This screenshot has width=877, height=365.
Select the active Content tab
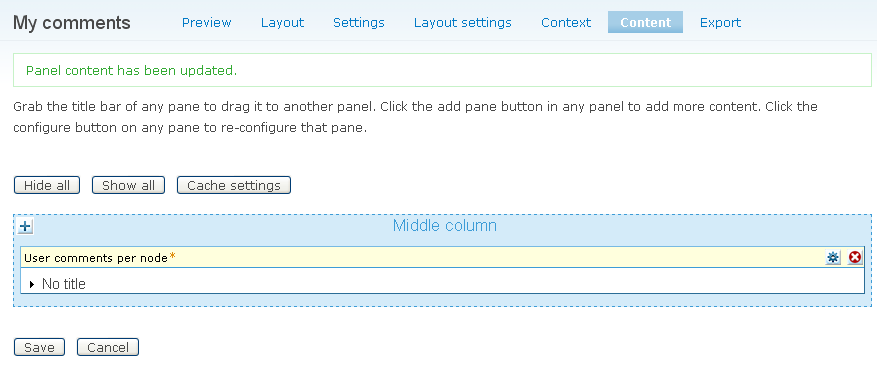pyautogui.click(x=645, y=22)
